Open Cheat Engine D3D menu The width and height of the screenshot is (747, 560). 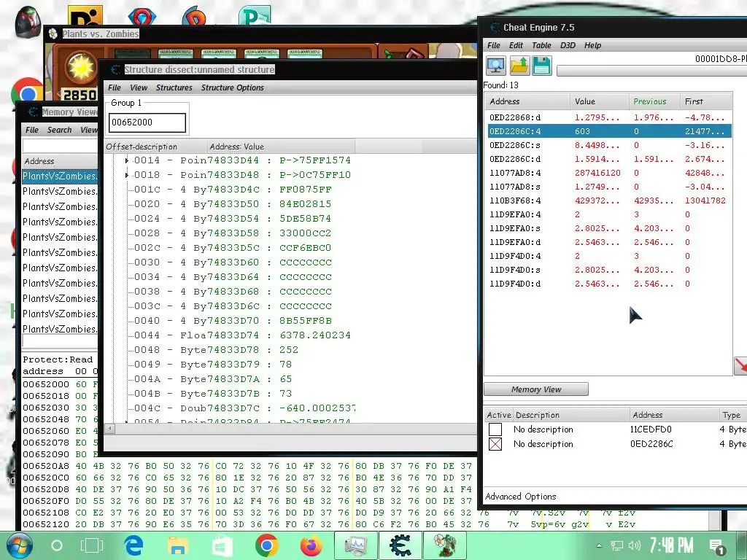coord(568,45)
